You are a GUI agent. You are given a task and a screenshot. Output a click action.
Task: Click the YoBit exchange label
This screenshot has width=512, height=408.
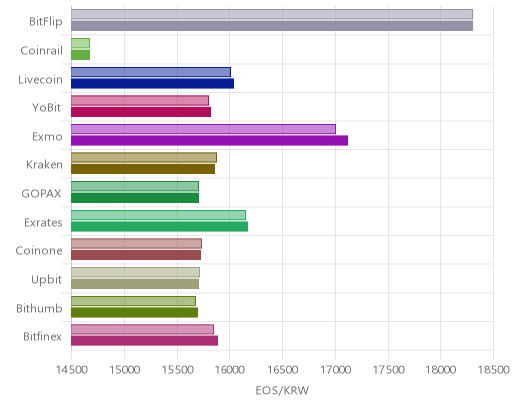pyautogui.click(x=47, y=108)
